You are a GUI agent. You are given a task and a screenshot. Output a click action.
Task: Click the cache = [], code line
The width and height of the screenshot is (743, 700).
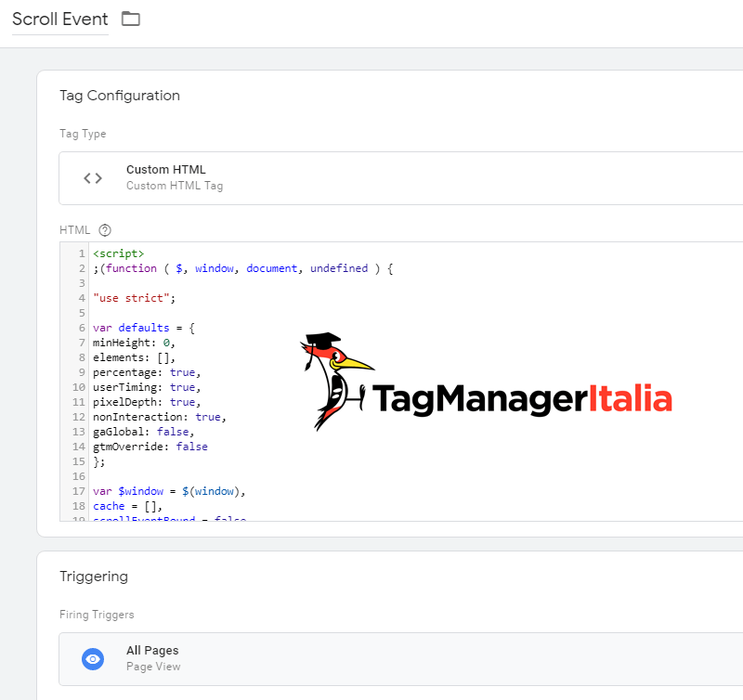(127, 506)
